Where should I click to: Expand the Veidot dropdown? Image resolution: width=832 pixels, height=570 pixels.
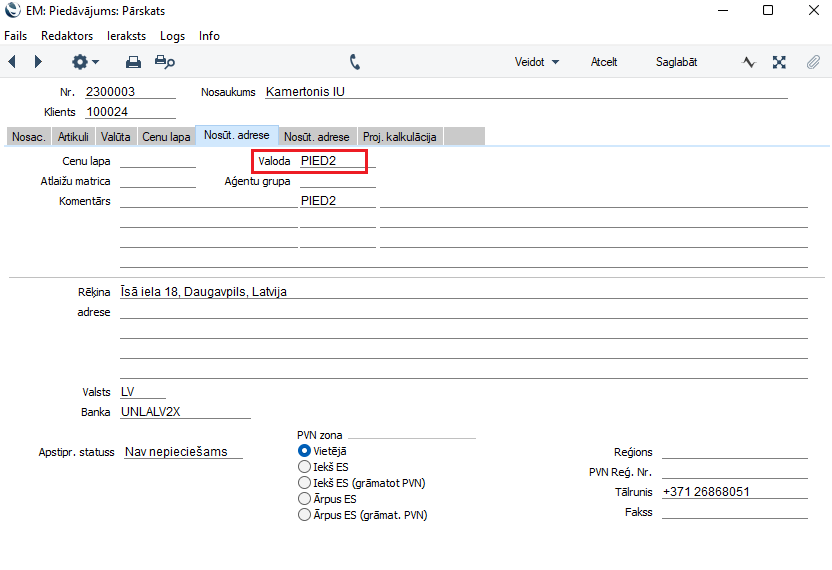pyautogui.click(x=536, y=62)
